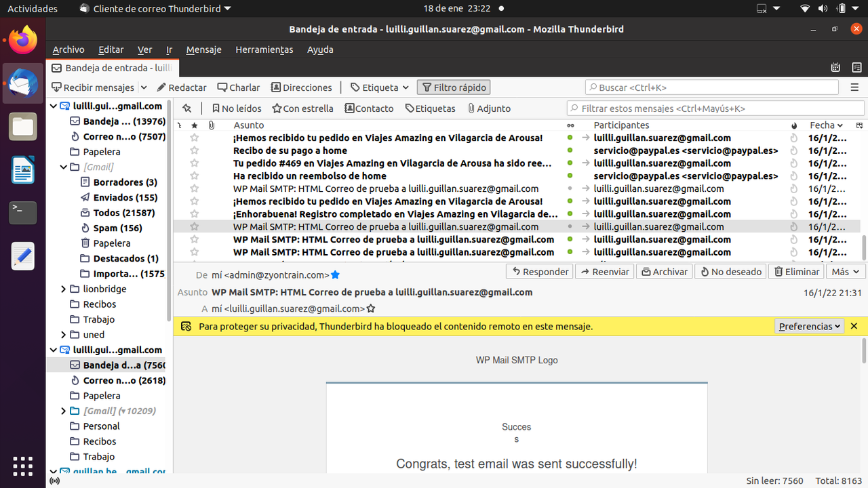Click the online status icon in status bar
Screen dimensions: 868x488
(55, 481)
